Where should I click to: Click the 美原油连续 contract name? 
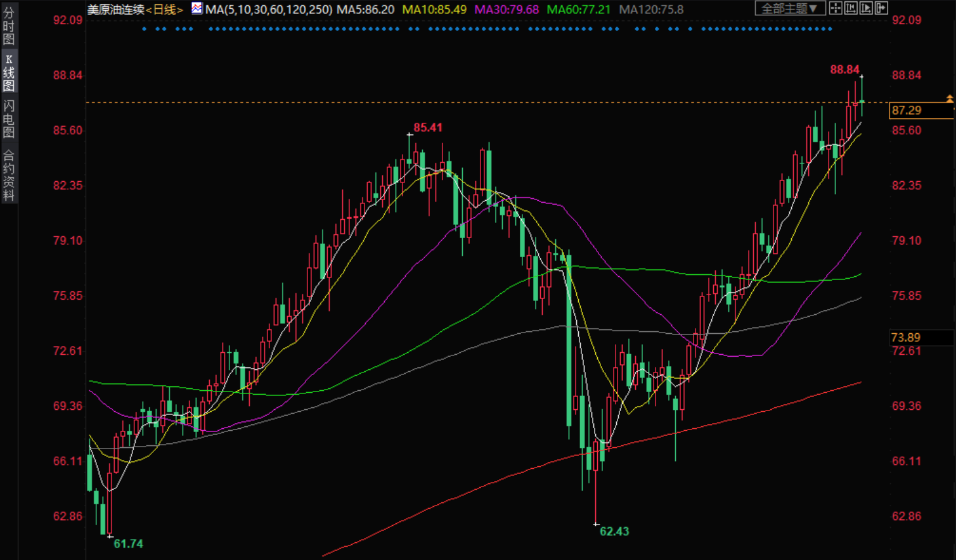pyautogui.click(x=115, y=10)
